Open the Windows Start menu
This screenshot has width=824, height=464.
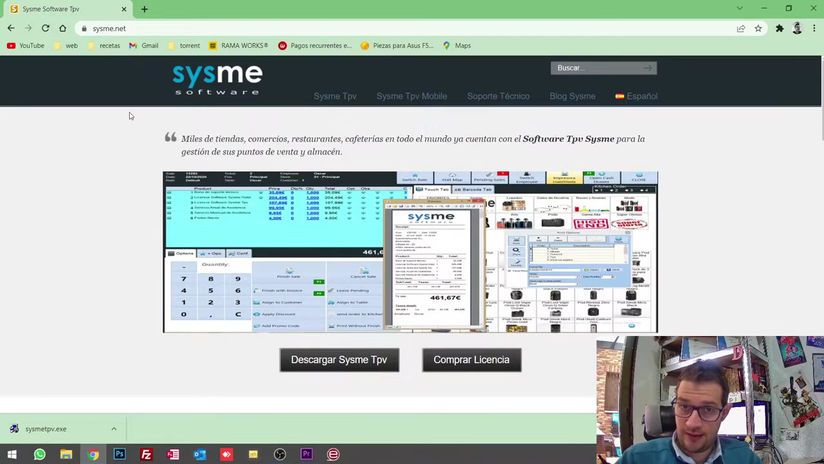pyautogui.click(x=12, y=454)
